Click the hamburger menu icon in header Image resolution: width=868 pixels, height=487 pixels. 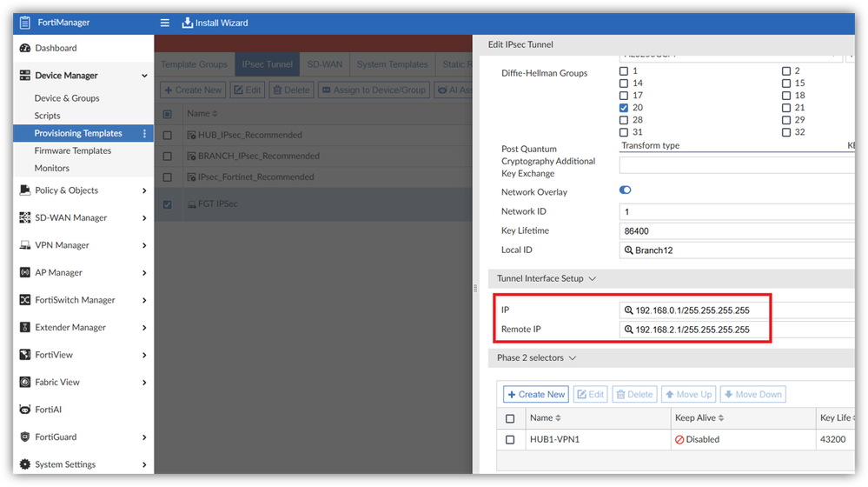coord(165,23)
